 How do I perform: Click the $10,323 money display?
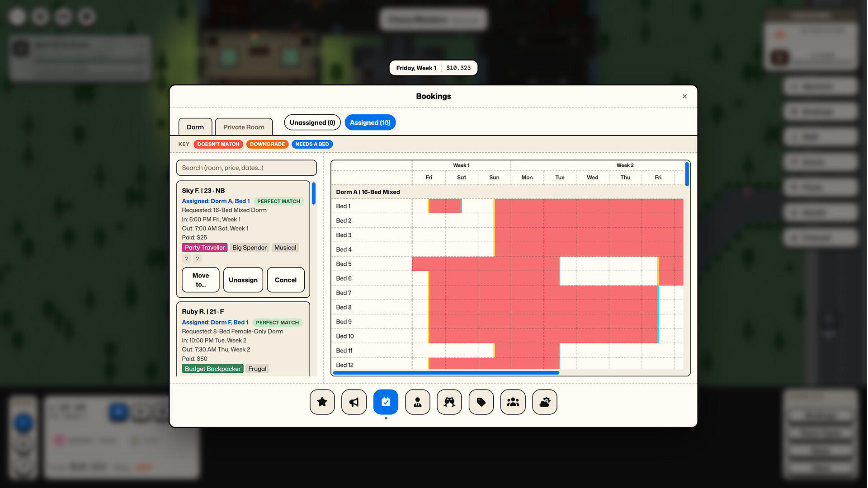tap(458, 68)
